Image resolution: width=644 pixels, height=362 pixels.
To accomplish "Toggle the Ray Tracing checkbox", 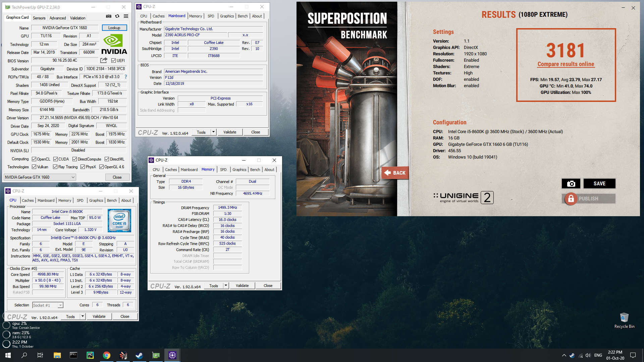I will [55, 167].
